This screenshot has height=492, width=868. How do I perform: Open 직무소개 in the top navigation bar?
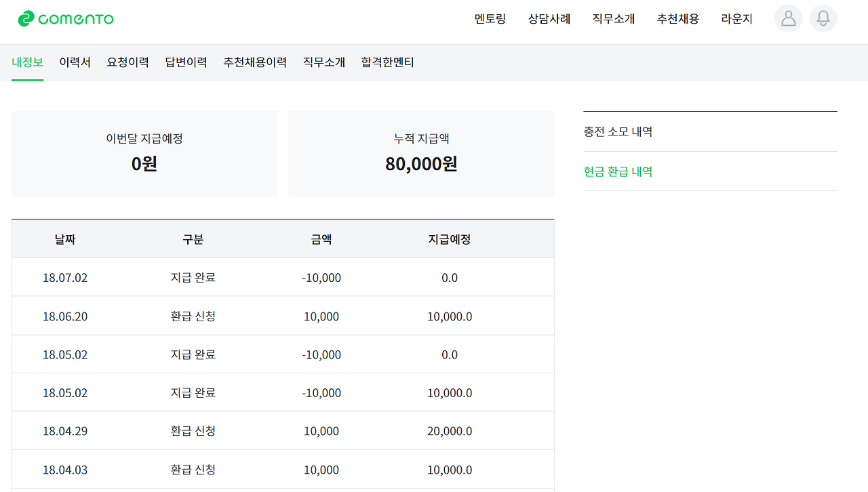(x=613, y=19)
